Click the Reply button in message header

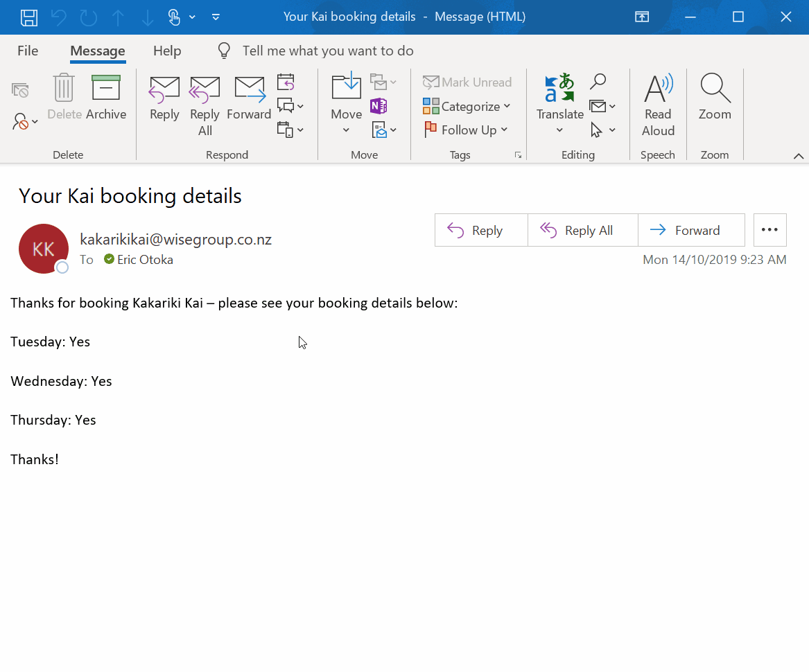pyautogui.click(x=481, y=230)
